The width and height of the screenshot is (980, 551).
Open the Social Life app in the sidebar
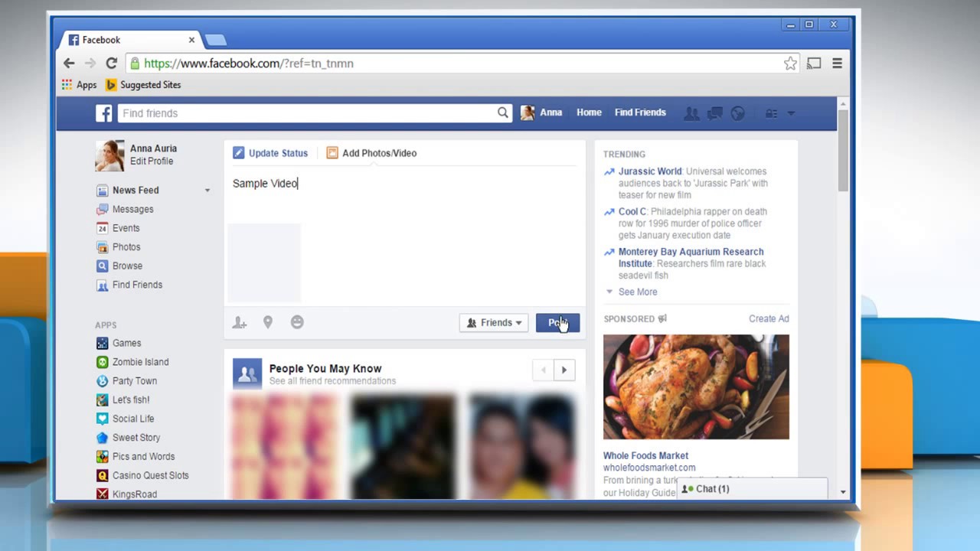125,419
